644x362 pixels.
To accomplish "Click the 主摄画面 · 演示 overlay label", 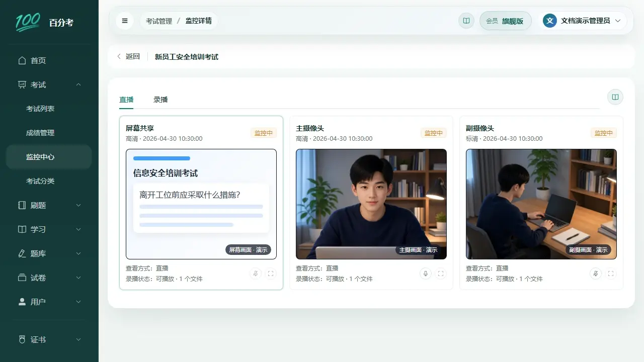I will click(418, 249).
